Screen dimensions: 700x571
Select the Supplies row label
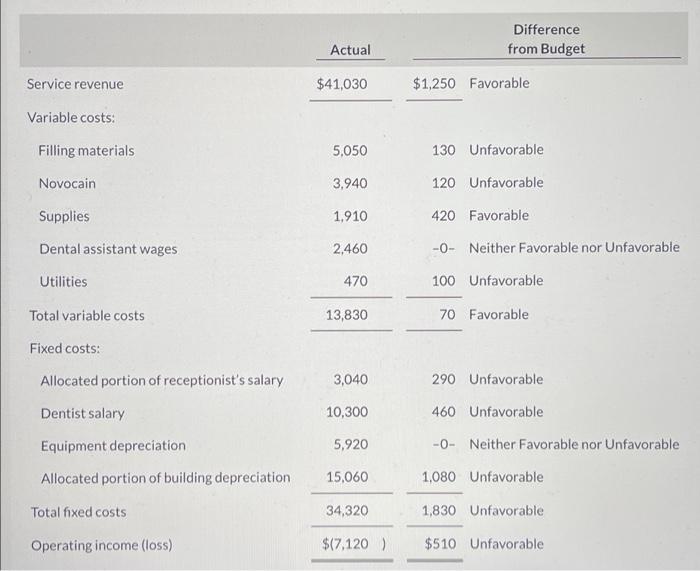pyautogui.click(x=64, y=216)
